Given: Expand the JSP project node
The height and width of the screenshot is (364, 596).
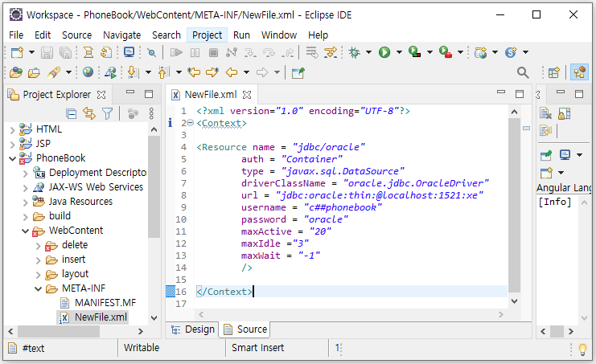Looking at the screenshot, I should pos(12,145).
